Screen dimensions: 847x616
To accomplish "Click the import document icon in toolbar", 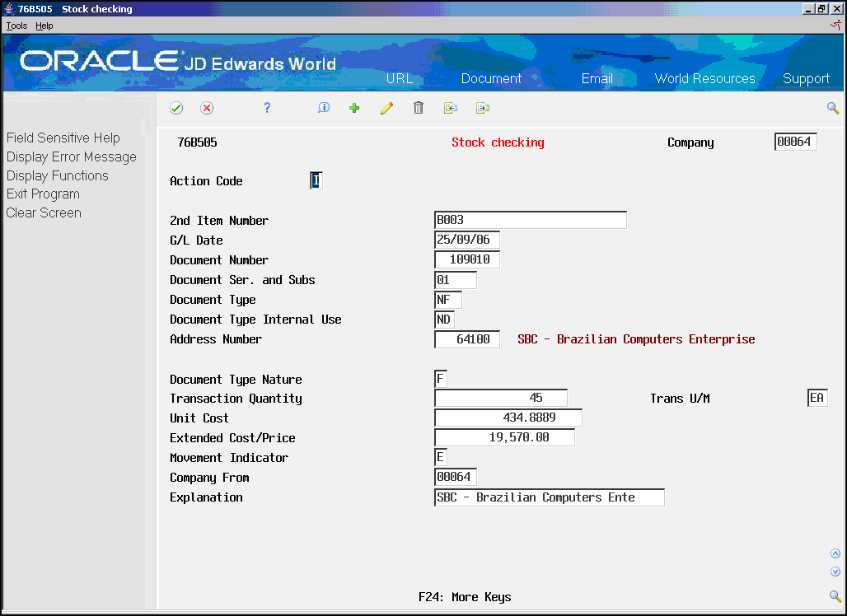I will (x=451, y=108).
